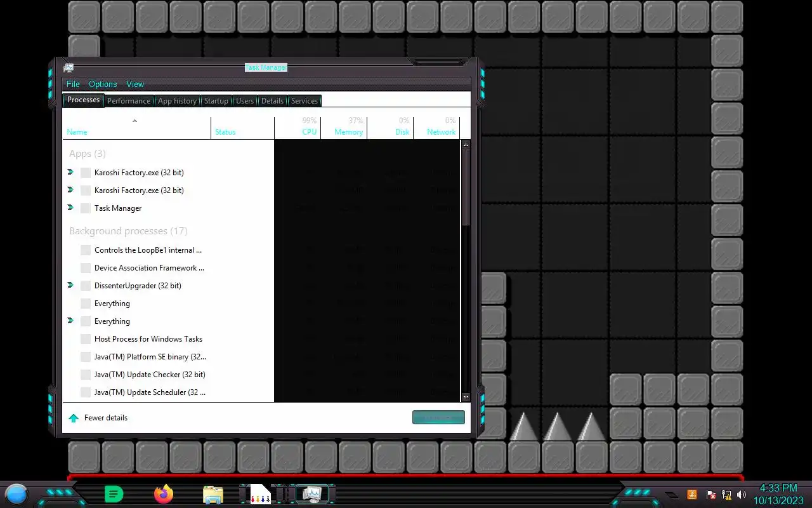Show hidden system tray icons
The height and width of the screenshot is (508, 812).
point(672,495)
